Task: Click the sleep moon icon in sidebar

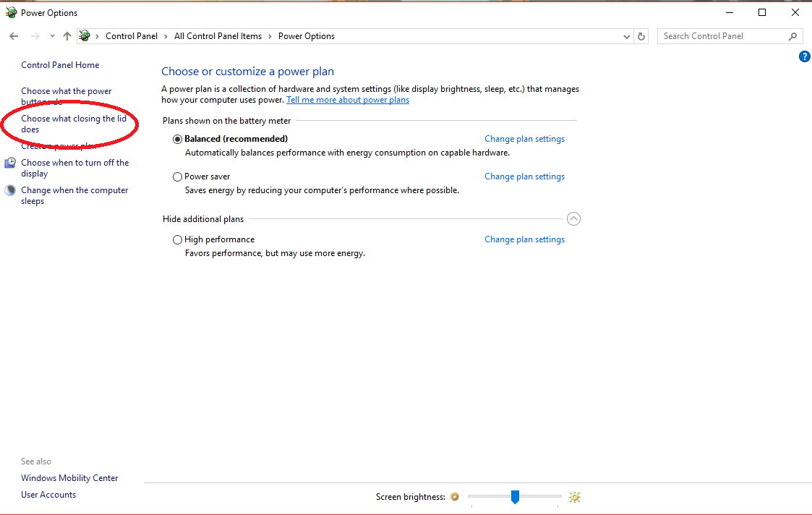Action: point(10,190)
